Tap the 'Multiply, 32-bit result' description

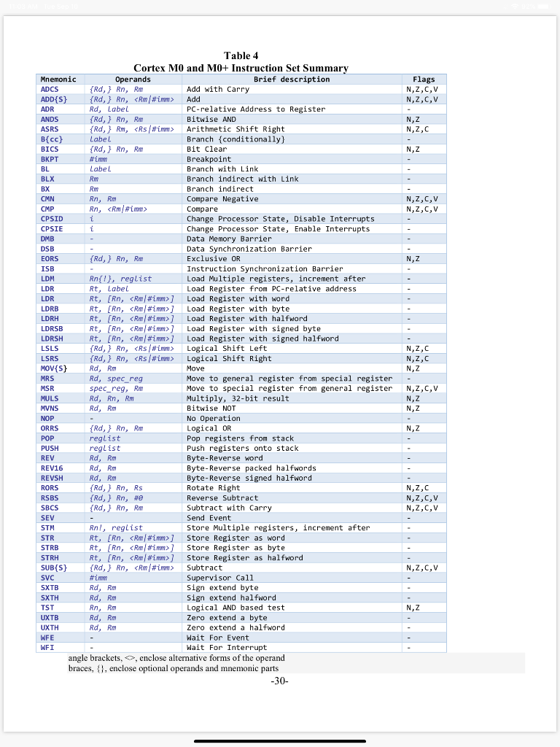click(238, 398)
